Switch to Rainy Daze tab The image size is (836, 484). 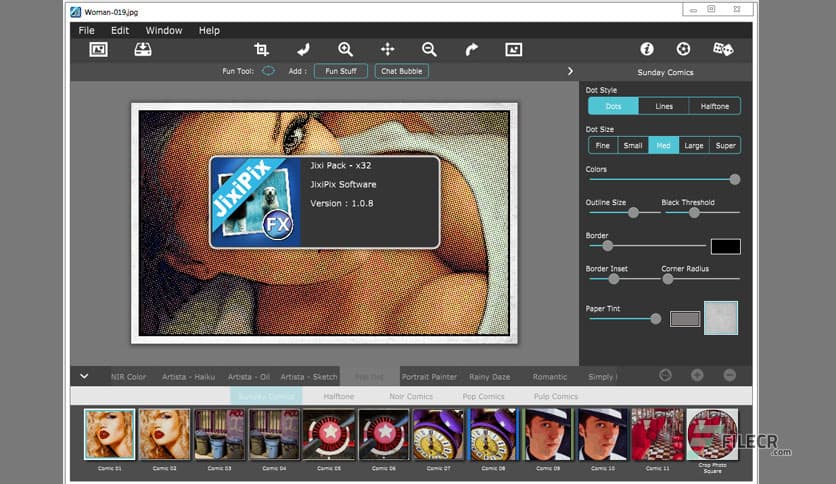[x=489, y=376]
